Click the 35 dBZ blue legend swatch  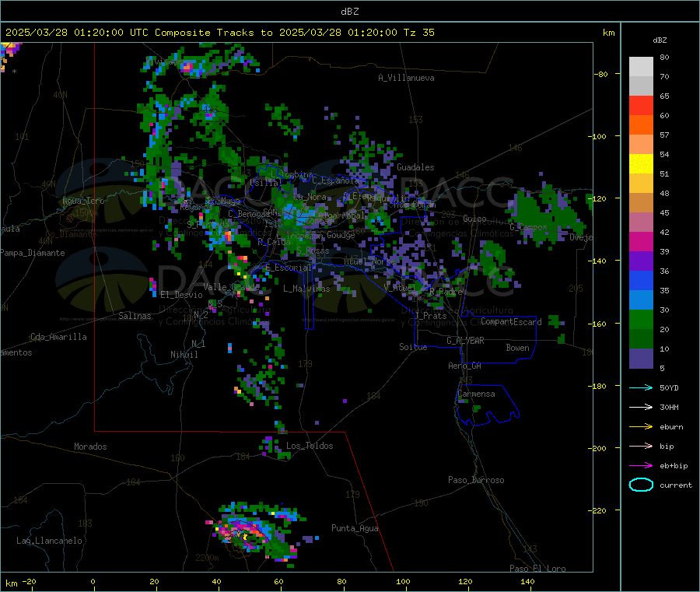coord(641,280)
